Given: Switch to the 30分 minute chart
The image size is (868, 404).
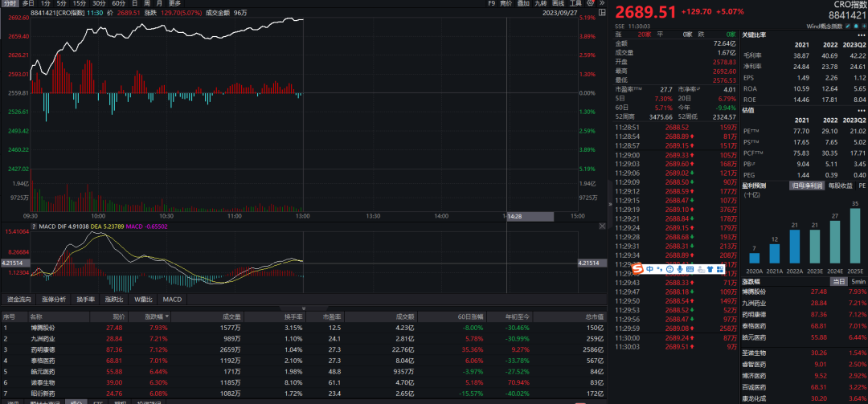Looking at the screenshot, I should point(99,3).
